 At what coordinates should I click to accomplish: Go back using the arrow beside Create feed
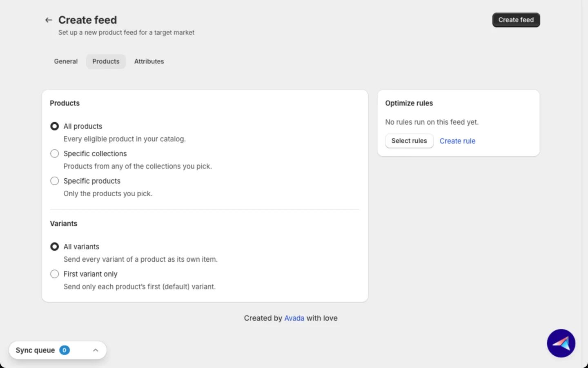(x=49, y=20)
